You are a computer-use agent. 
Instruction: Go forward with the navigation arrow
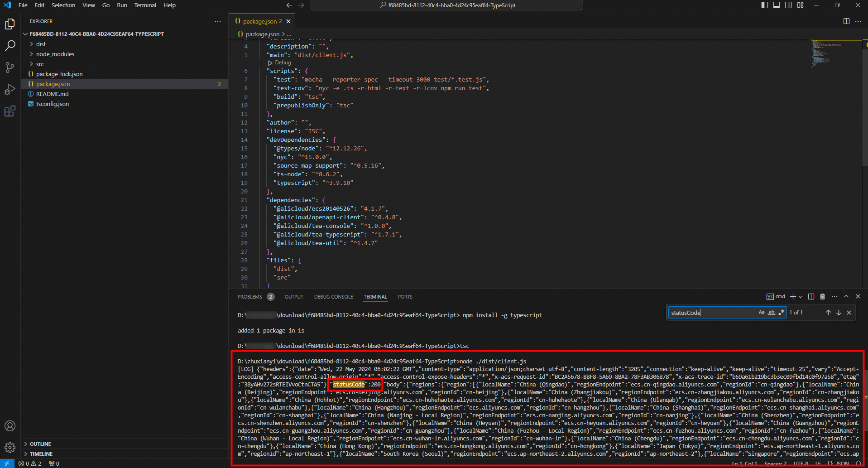[x=302, y=5]
